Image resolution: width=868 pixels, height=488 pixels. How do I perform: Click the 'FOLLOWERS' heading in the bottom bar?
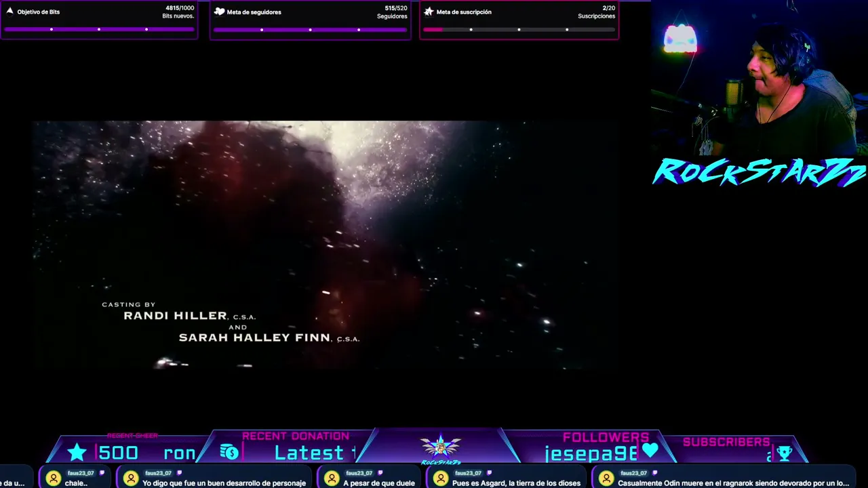(x=606, y=437)
